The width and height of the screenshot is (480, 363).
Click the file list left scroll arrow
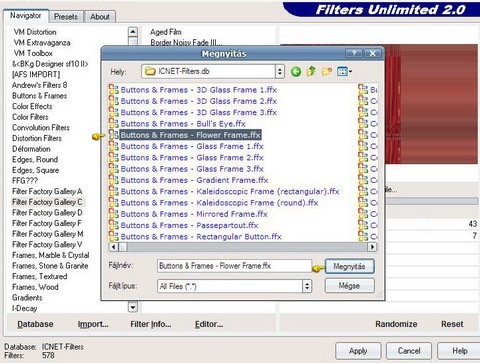point(113,247)
